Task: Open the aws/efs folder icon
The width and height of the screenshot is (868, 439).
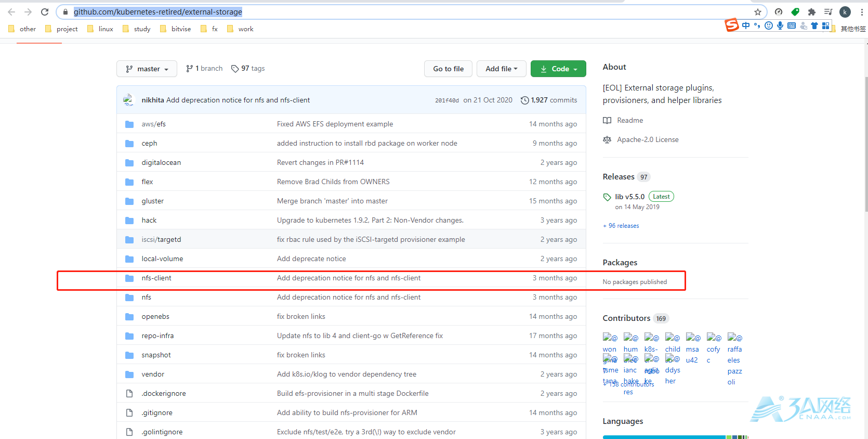Action: (129, 124)
